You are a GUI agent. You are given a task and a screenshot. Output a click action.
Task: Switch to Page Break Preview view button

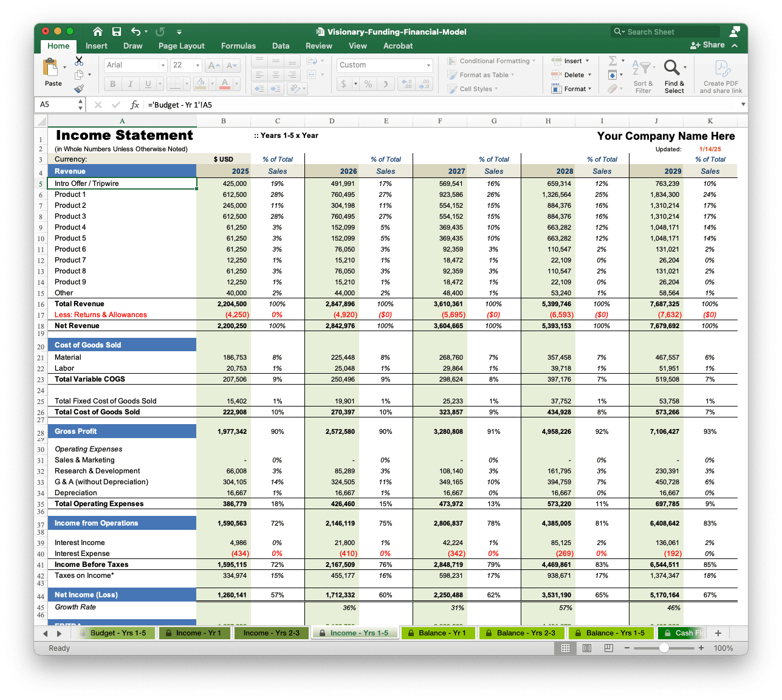pyautogui.click(x=608, y=648)
